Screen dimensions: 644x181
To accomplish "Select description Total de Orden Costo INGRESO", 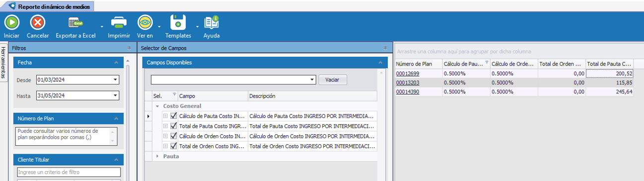I will tap(312, 146).
